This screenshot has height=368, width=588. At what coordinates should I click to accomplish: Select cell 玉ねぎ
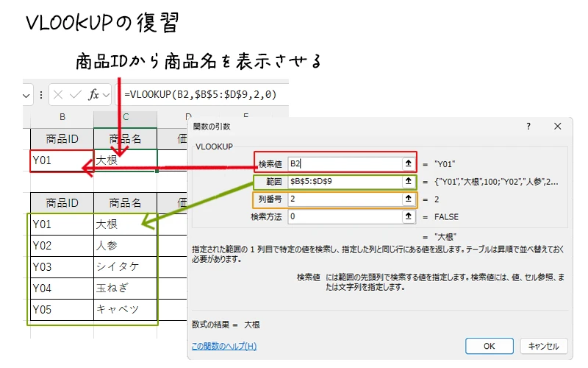(125, 289)
